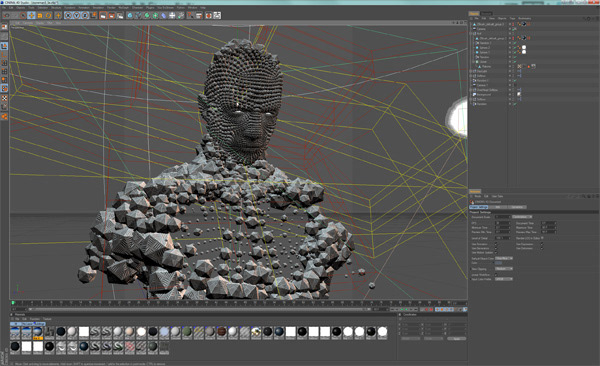Select the Platonic object in tree
The width and height of the screenshot is (600, 366).
(486, 67)
